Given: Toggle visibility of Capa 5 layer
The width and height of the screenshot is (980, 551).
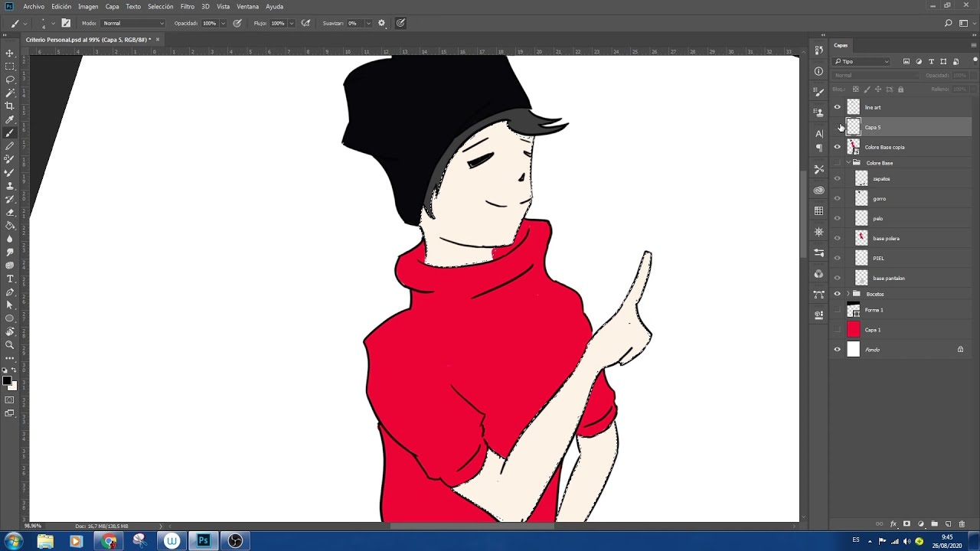Looking at the screenshot, I should 837,127.
